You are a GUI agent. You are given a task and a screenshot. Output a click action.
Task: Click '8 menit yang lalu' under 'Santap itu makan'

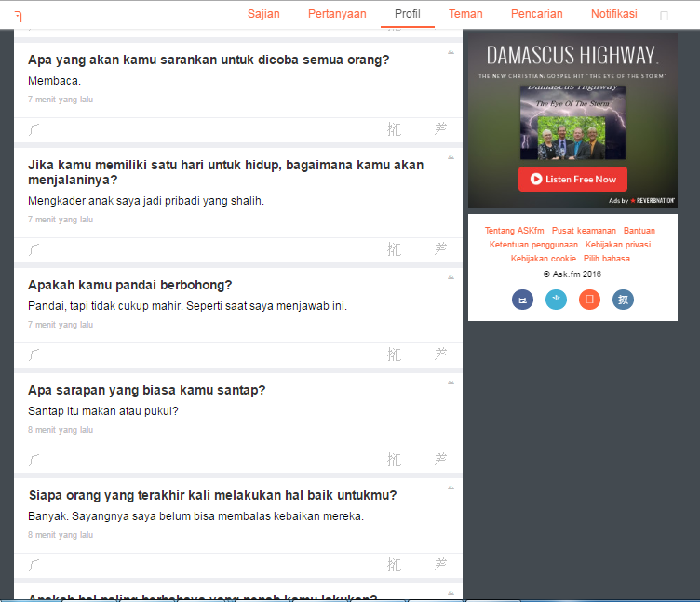click(61, 430)
